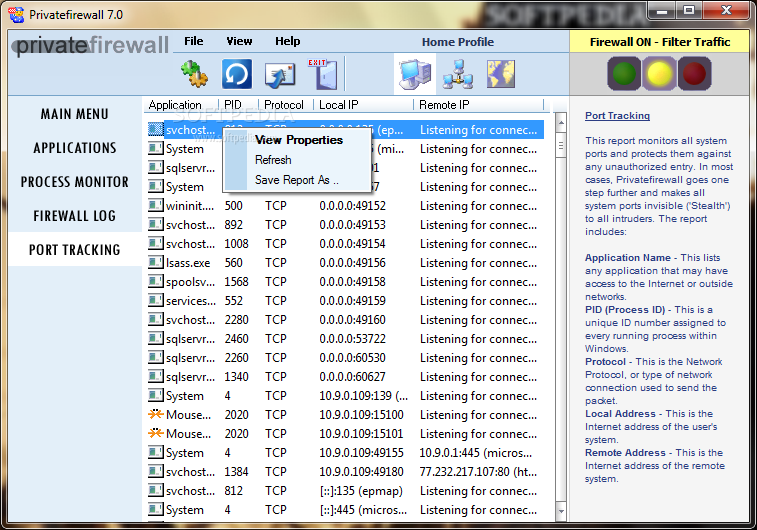Set the red Block traffic light
Viewport: 757px width, 530px height.
pyautogui.click(x=695, y=73)
